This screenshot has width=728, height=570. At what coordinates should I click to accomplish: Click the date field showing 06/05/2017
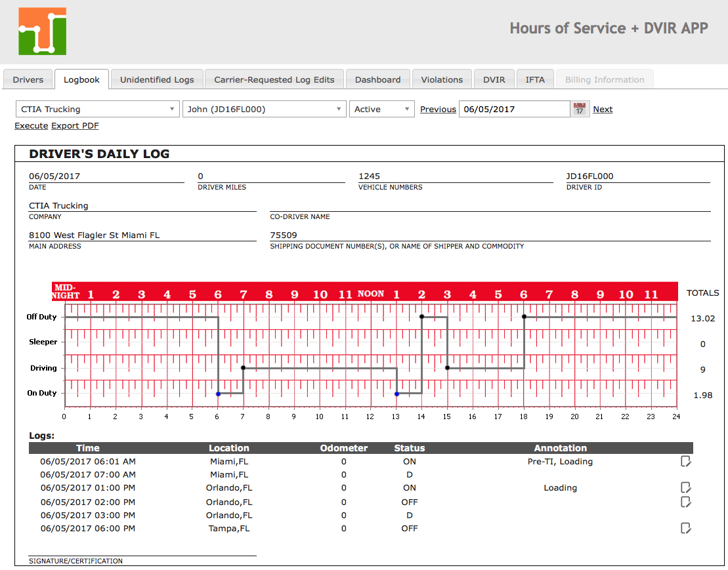[x=514, y=110]
